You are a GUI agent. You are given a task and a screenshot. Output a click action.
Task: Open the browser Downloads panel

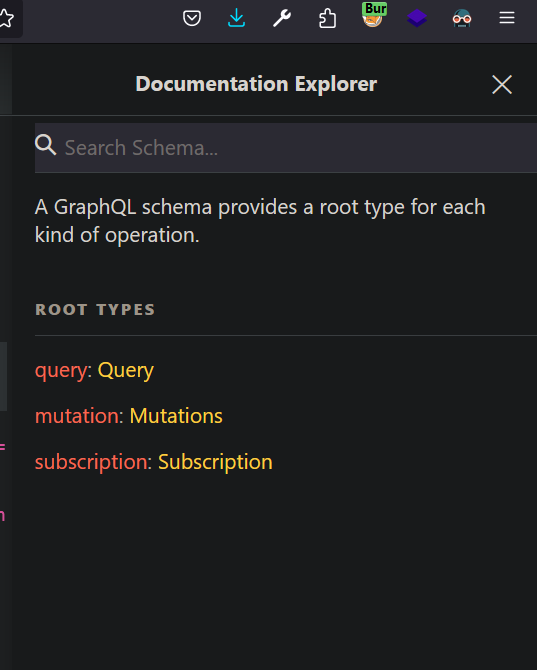pos(236,18)
